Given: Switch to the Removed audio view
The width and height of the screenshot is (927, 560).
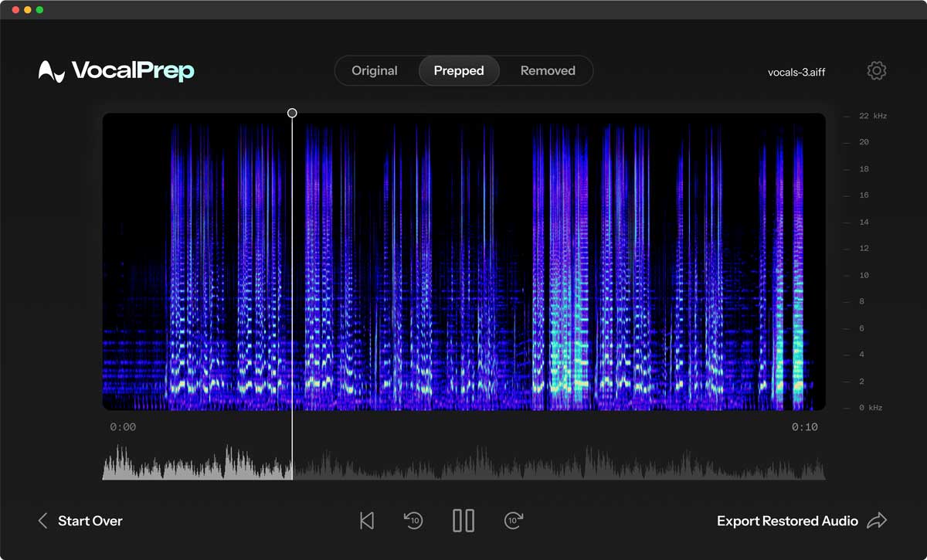Looking at the screenshot, I should [x=547, y=70].
